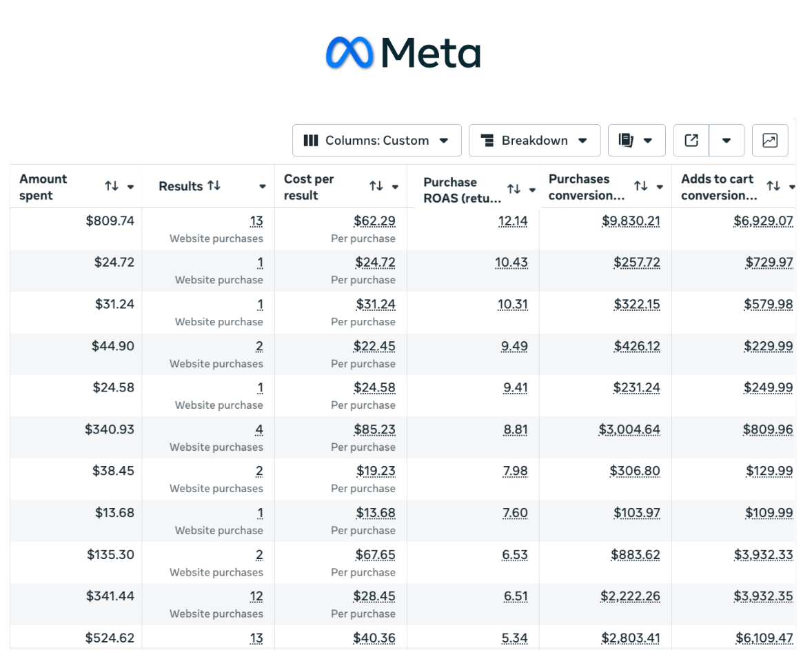Open Amount spent column options caret
Screen dimensions: 812x659
pos(130,187)
